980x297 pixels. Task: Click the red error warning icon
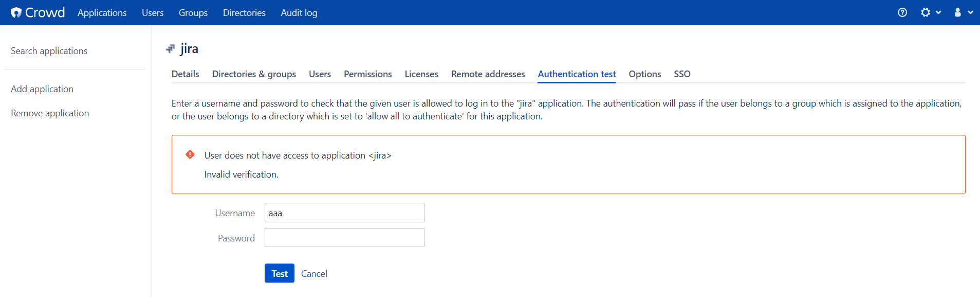point(190,154)
